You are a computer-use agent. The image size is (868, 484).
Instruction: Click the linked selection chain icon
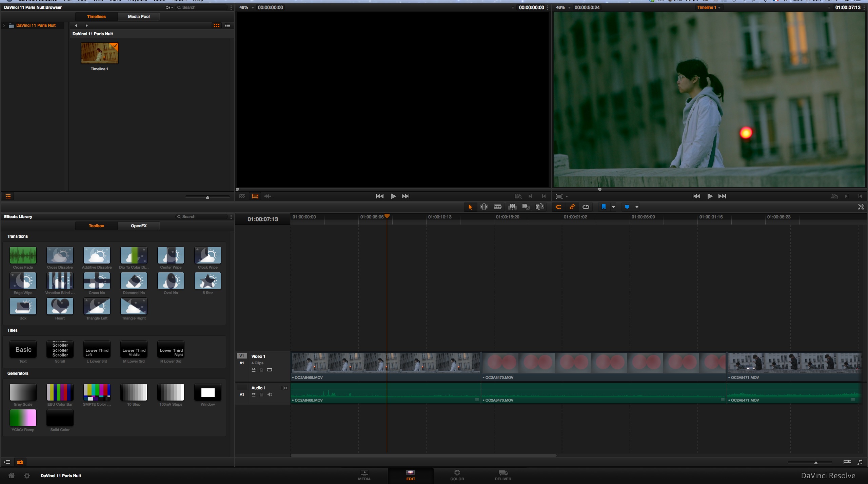(x=572, y=207)
